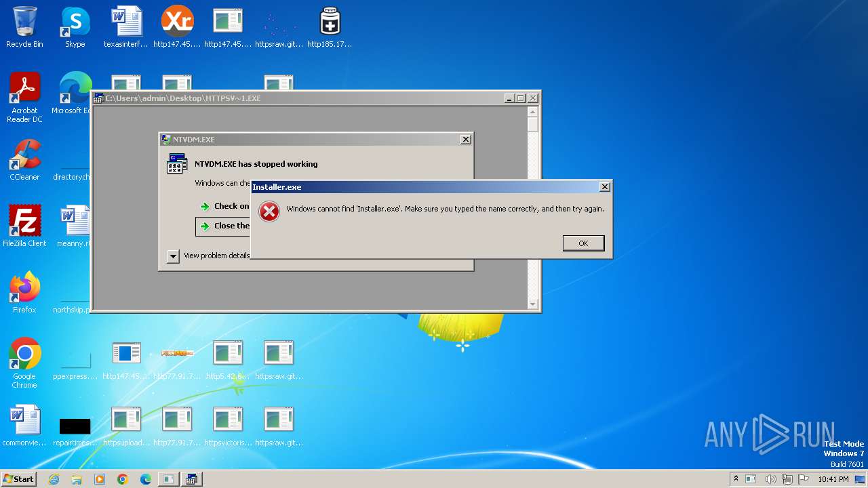This screenshot has height=488, width=868.
Task: Launch CCleaner from the desktop
Action: [24, 160]
